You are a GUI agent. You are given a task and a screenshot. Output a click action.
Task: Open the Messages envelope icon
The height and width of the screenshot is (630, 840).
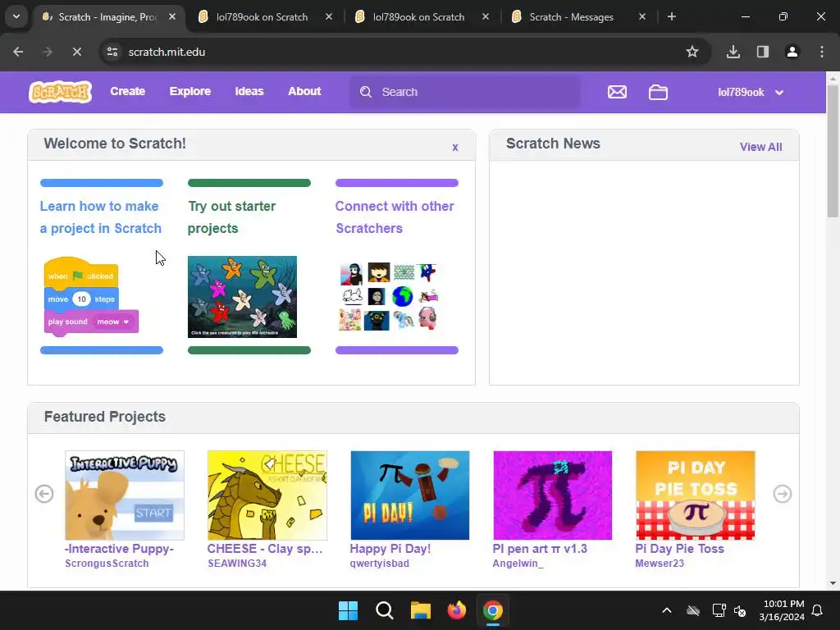click(x=617, y=92)
